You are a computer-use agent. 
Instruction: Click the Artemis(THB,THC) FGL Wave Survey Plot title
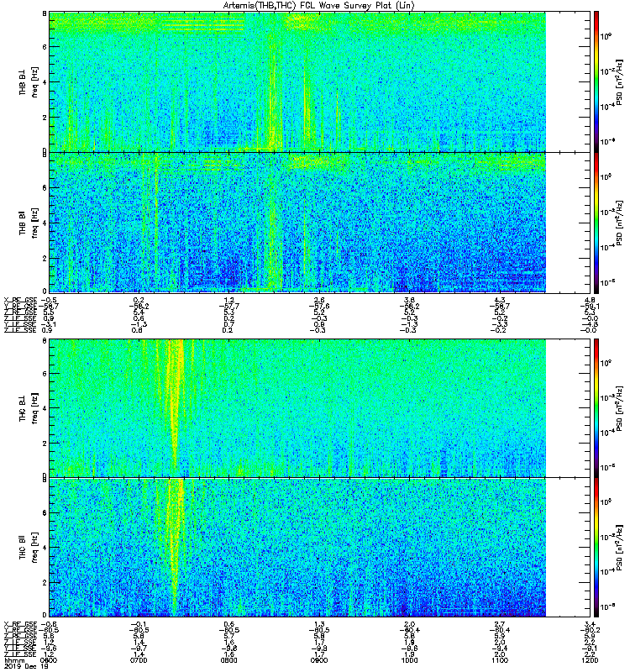point(318,6)
